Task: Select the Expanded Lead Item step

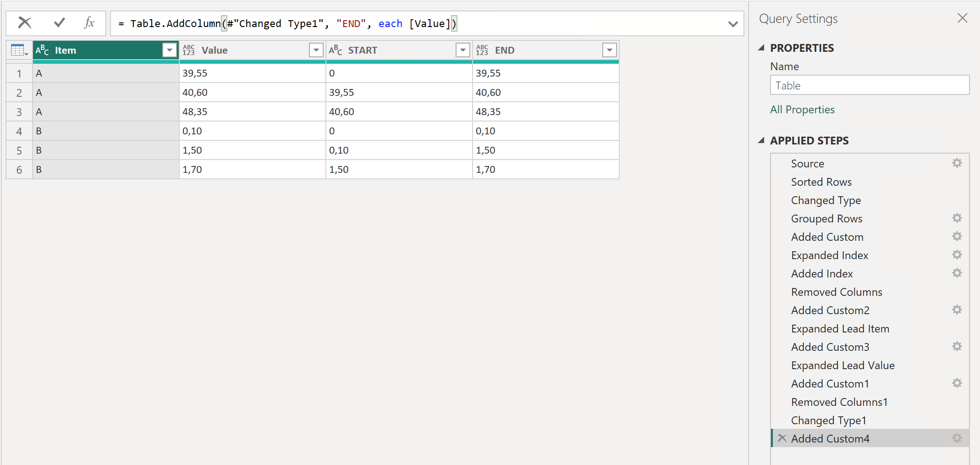Action: [840, 329]
